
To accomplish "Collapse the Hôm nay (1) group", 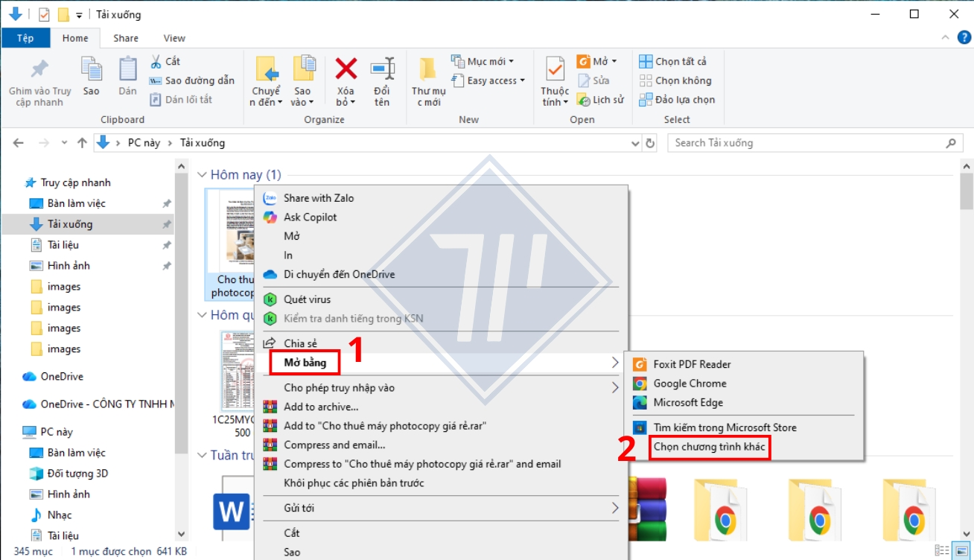I will (203, 174).
